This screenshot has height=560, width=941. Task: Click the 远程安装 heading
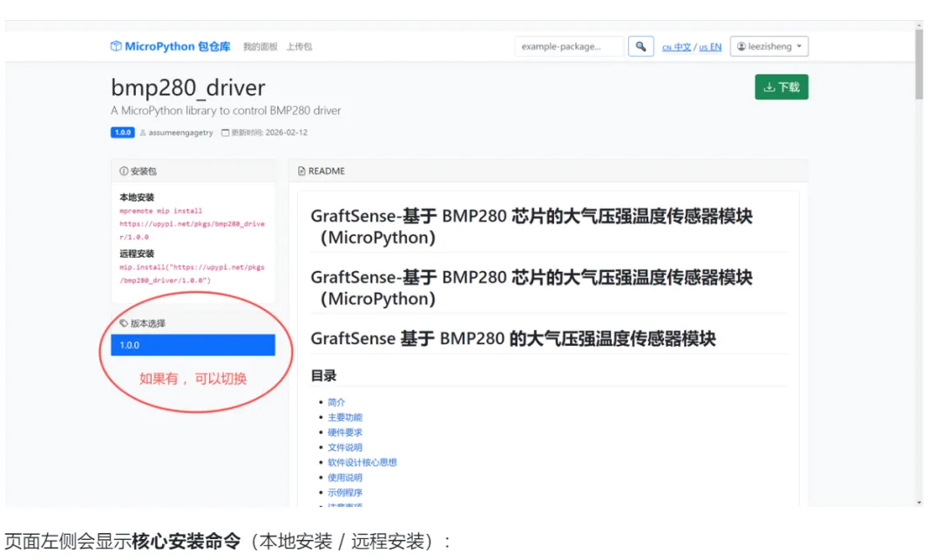point(137,253)
